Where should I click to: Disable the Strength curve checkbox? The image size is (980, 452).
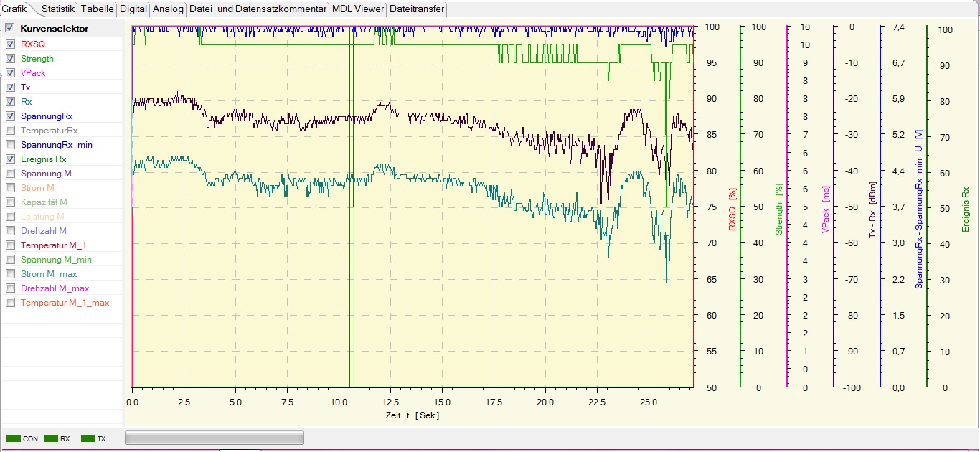10,58
